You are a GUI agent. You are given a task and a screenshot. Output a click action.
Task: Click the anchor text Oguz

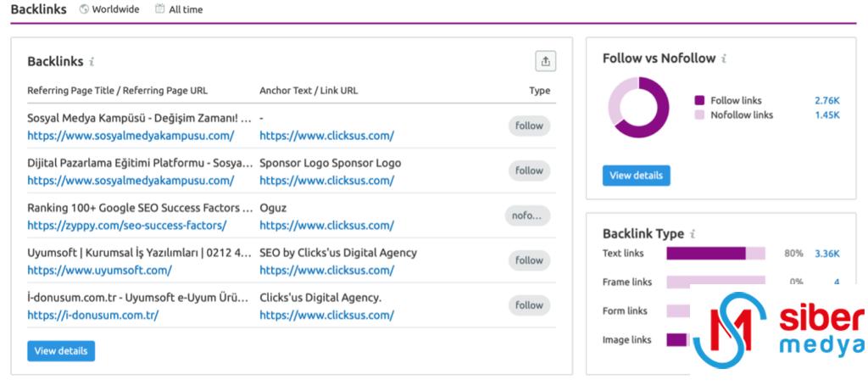point(273,208)
